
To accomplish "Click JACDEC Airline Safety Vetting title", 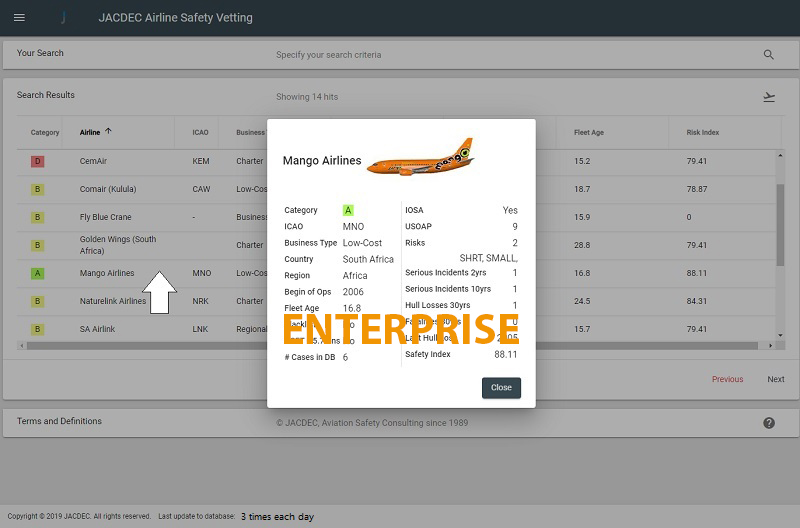I will pyautogui.click(x=175, y=18).
